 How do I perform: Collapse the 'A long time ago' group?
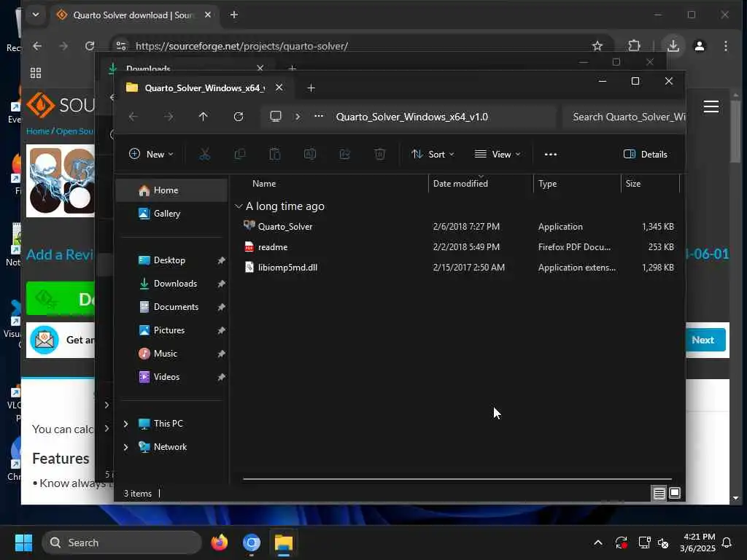[x=239, y=206]
